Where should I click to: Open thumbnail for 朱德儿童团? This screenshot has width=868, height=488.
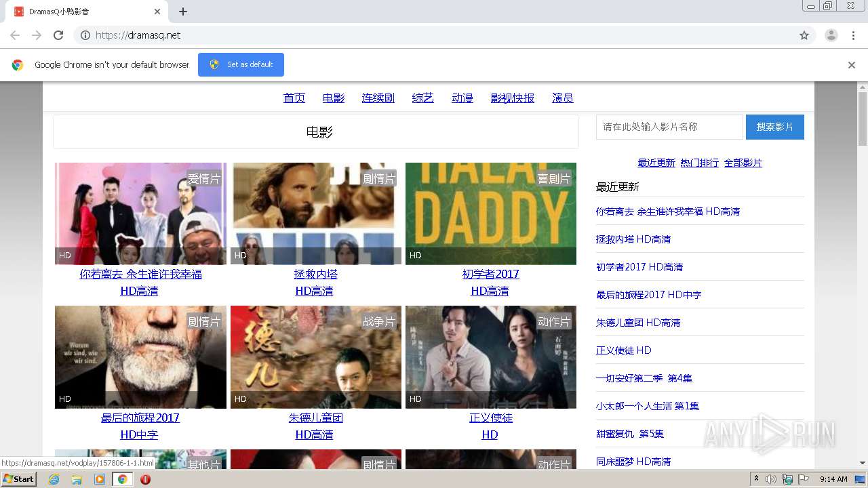pos(316,357)
